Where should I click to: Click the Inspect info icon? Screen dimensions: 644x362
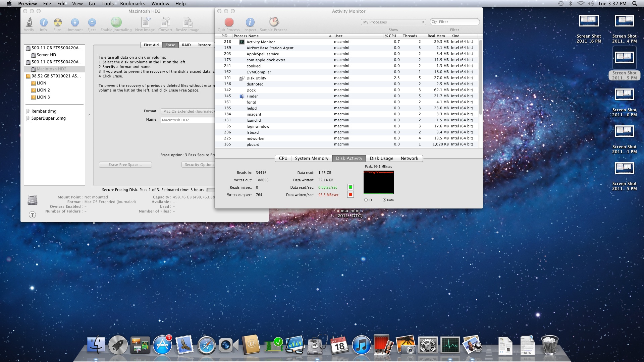pyautogui.click(x=250, y=22)
